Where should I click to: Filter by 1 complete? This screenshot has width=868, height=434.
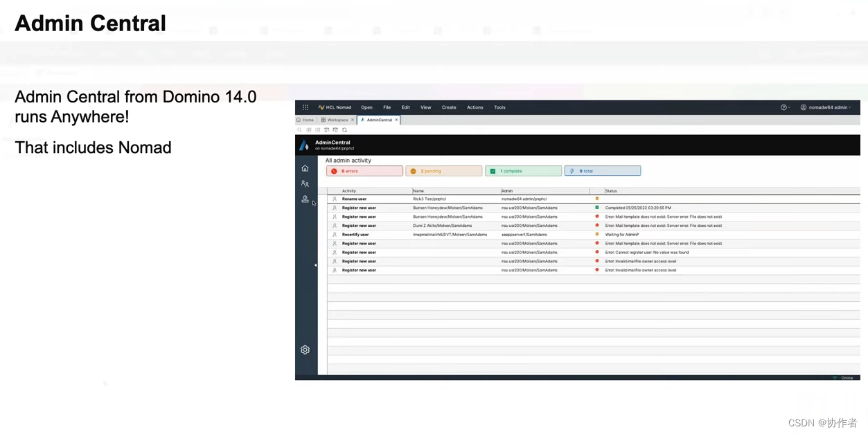pyautogui.click(x=523, y=171)
